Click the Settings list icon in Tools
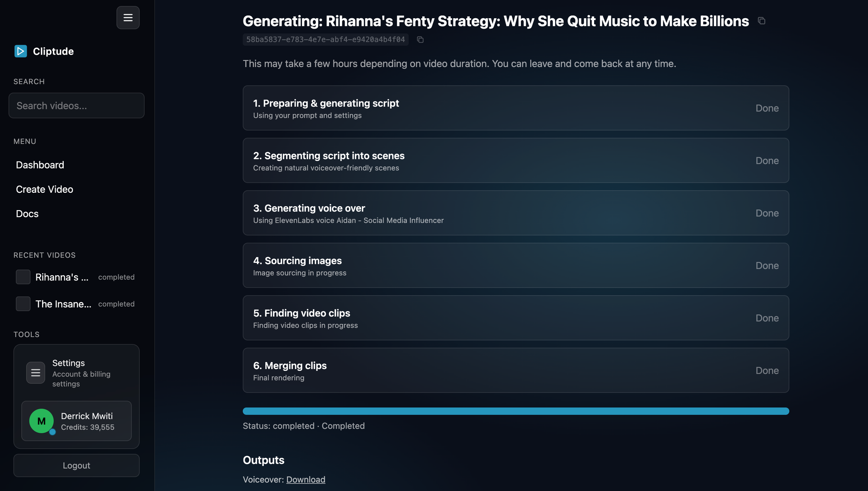Screen dimensions: 868x491 36,373
